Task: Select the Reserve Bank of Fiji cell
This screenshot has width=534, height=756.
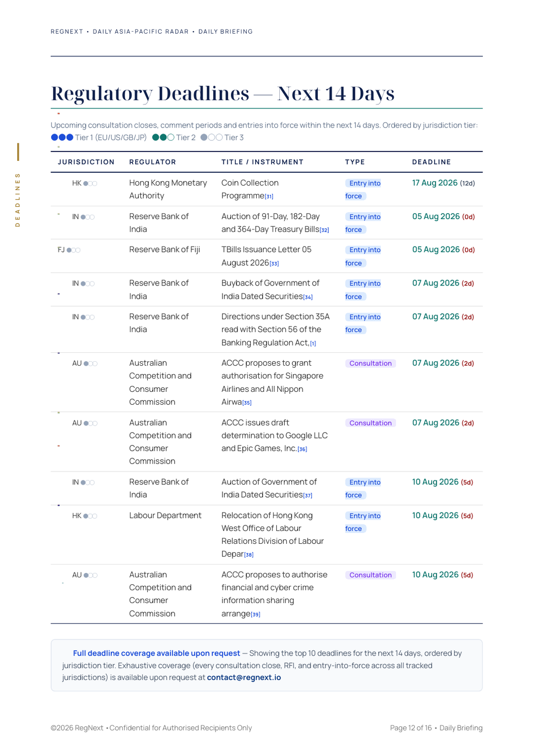Action: click(x=165, y=249)
